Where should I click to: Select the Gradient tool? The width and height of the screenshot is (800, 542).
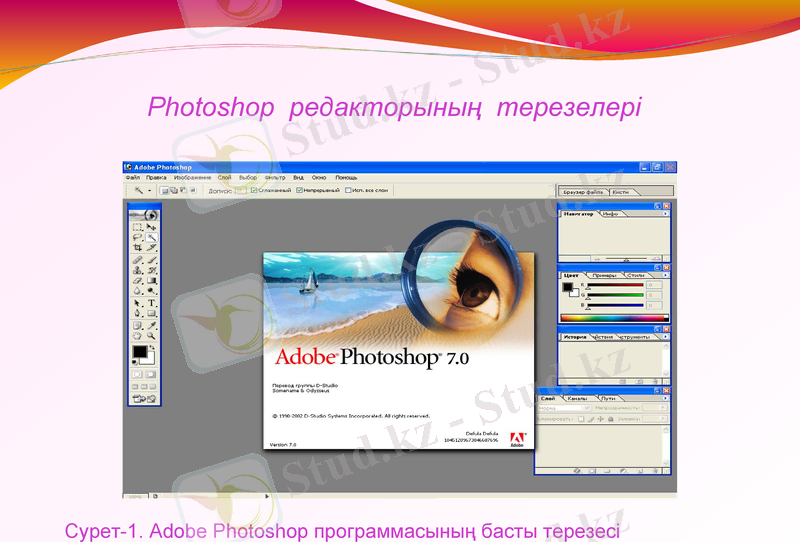152,280
